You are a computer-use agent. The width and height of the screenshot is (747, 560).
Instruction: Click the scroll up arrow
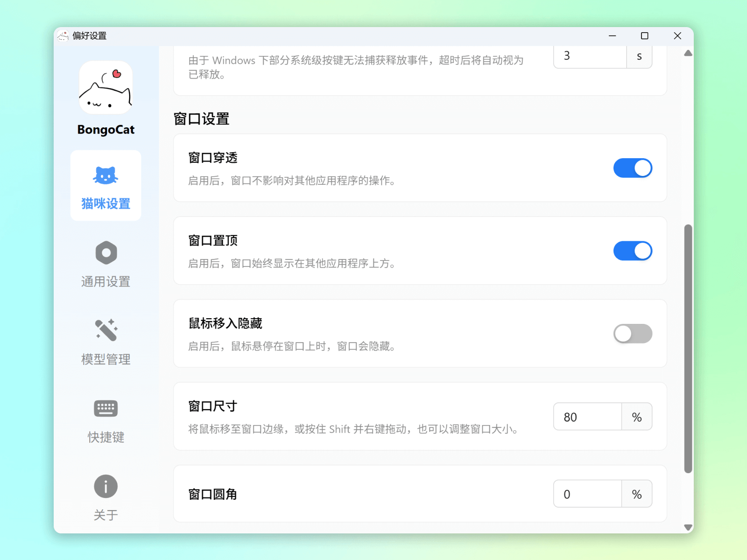[x=688, y=53]
